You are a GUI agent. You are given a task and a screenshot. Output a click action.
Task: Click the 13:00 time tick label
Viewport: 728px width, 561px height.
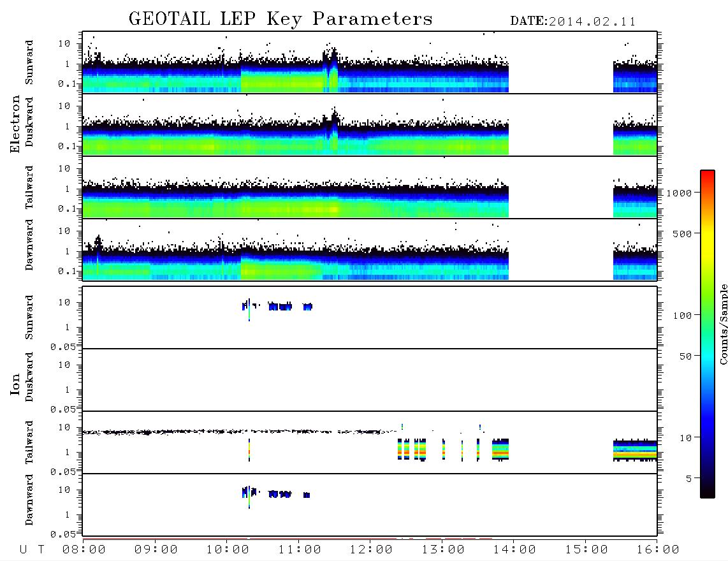pyautogui.click(x=444, y=550)
